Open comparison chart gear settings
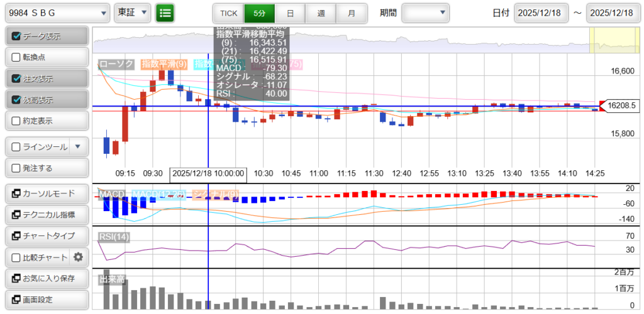The image size is (644, 314). pos(79,257)
